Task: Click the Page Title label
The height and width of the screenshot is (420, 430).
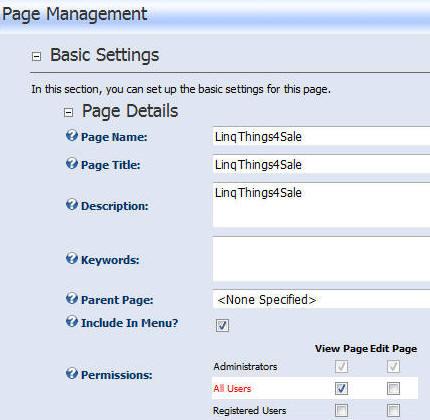Action: [111, 165]
